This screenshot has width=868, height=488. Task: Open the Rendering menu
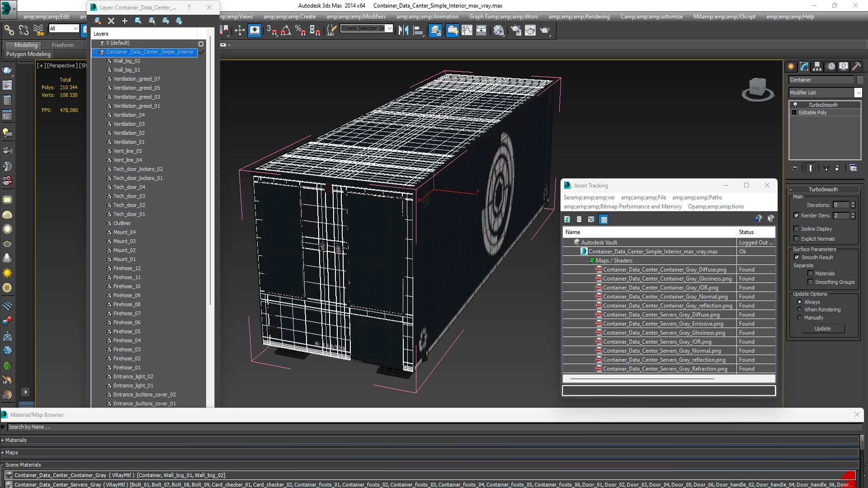click(x=579, y=17)
